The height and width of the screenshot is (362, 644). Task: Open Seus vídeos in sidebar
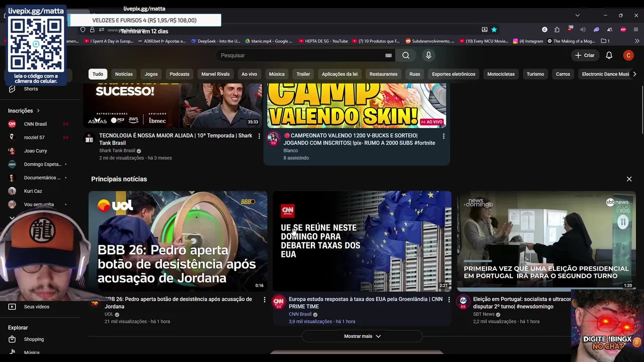coord(38,307)
